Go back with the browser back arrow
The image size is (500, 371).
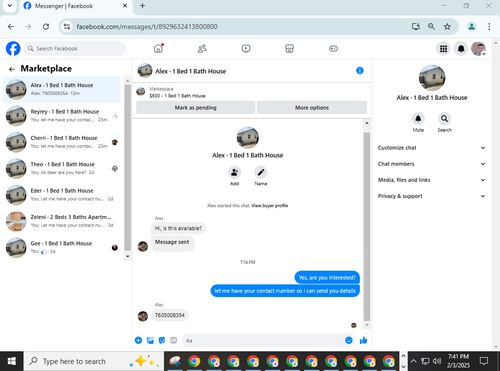coord(11,26)
